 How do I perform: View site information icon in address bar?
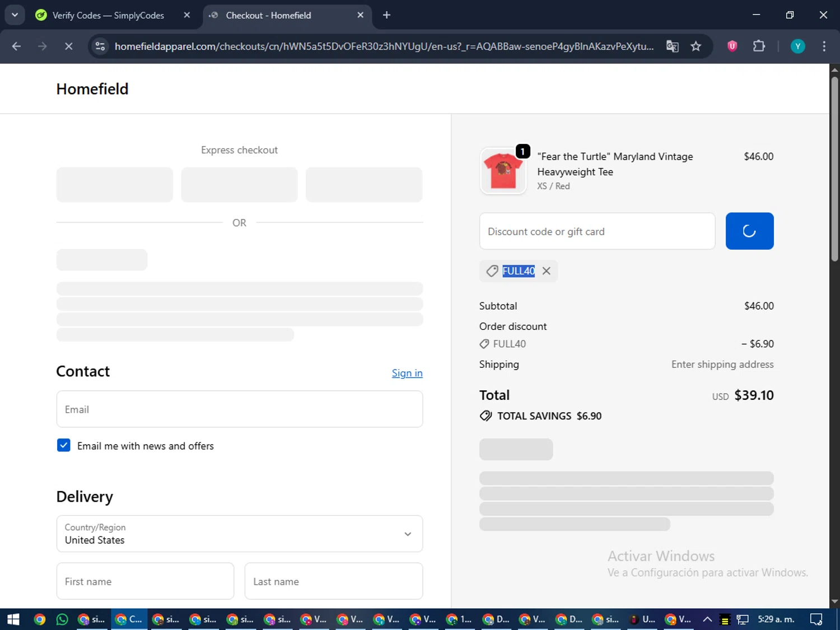(100, 46)
